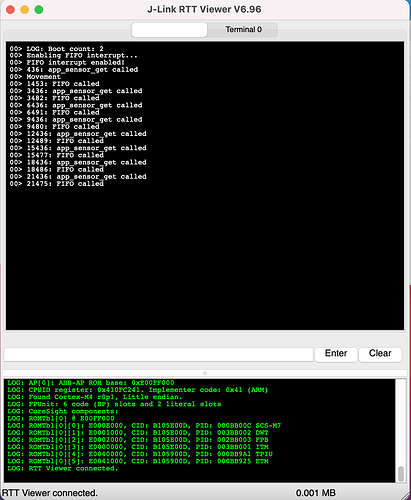Select the blank tab beside Terminal 0
Viewport: 411px width, 500px height.
click(169, 30)
